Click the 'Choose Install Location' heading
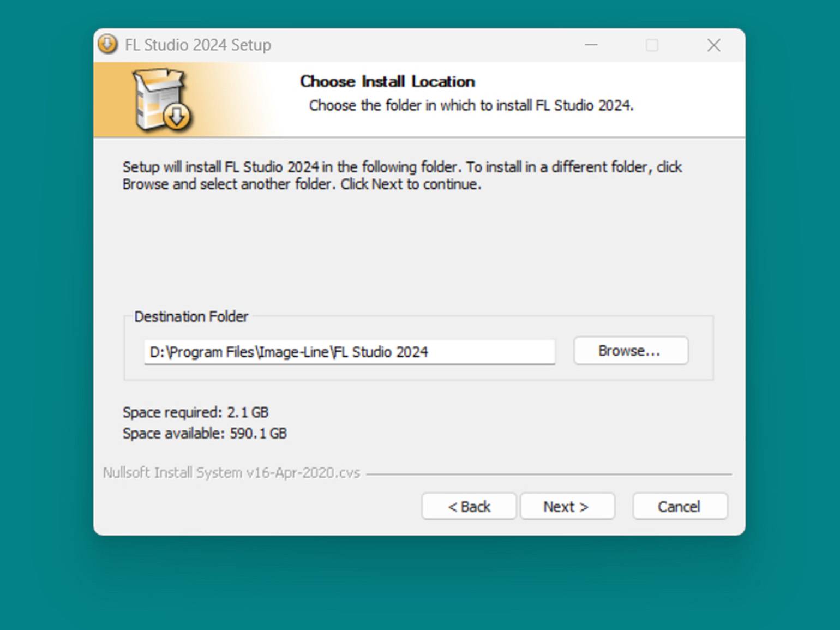 387,81
